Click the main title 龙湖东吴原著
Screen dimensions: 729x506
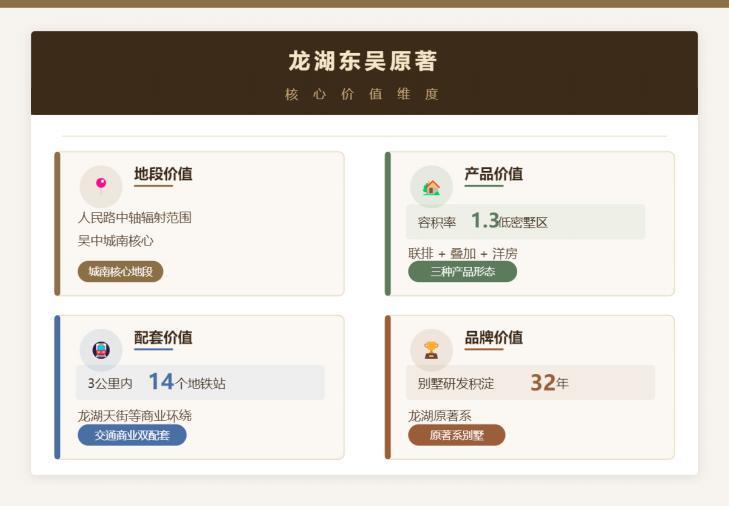(x=363, y=61)
